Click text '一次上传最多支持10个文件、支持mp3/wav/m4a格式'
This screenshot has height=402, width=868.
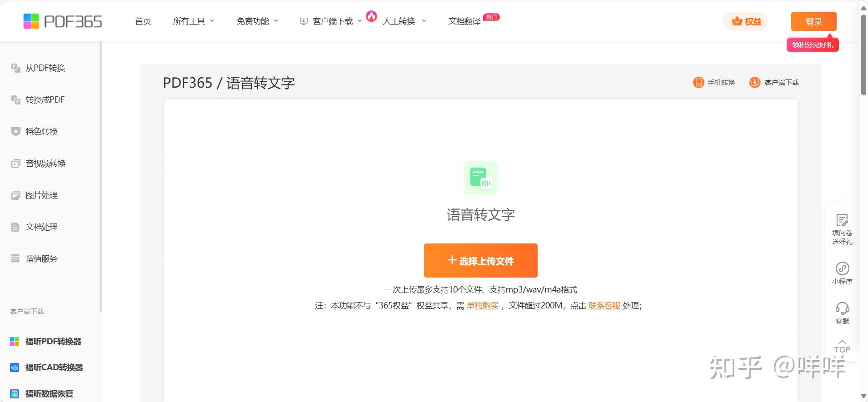[481, 290]
